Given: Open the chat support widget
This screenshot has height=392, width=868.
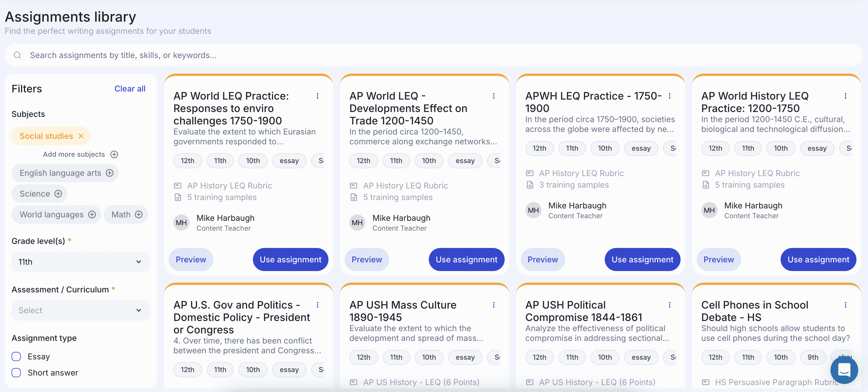Looking at the screenshot, I should point(844,370).
